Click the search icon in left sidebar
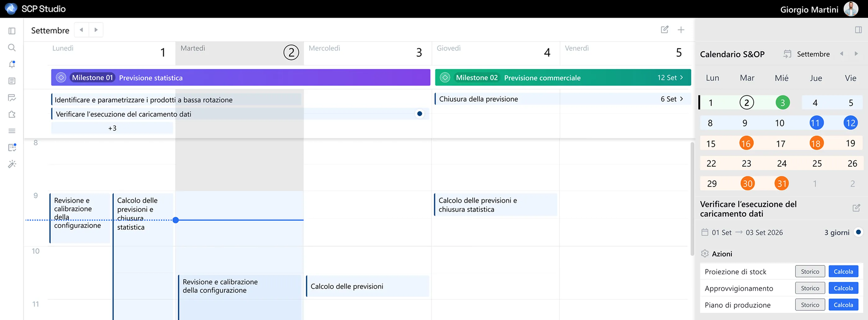This screenshot has width=868, height=320. tap(12, 47)
